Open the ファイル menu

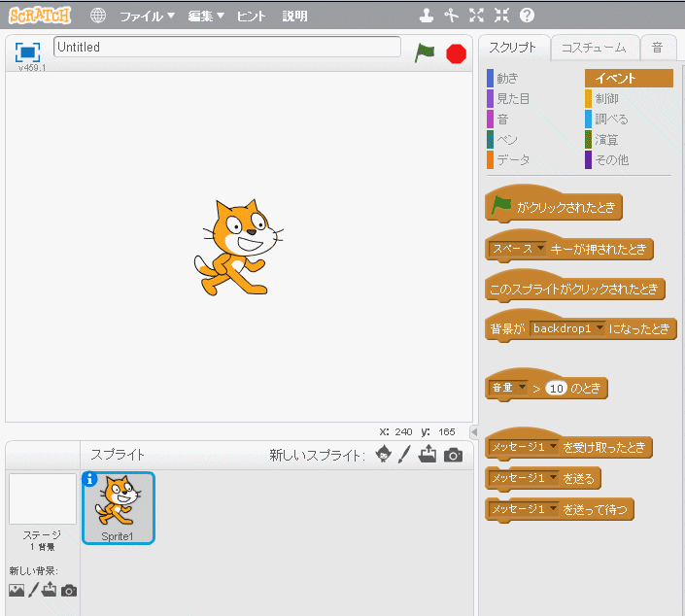click(147, 17)
